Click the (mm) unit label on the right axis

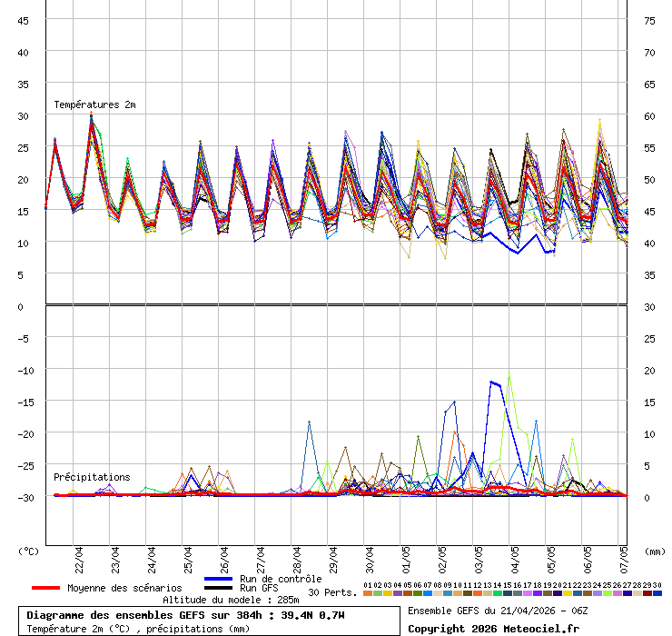click(655, 551)
